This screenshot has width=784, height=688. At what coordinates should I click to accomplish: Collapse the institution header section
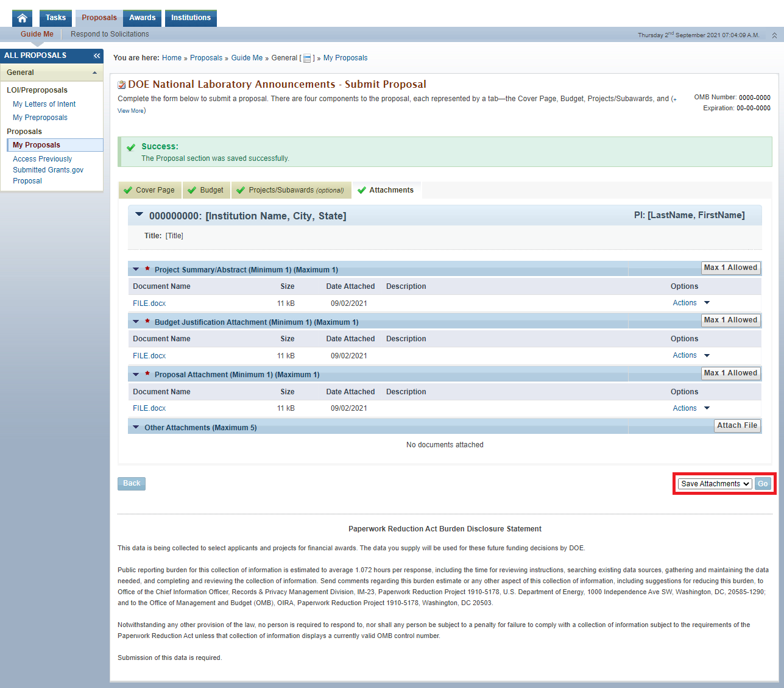pos(139,215)
